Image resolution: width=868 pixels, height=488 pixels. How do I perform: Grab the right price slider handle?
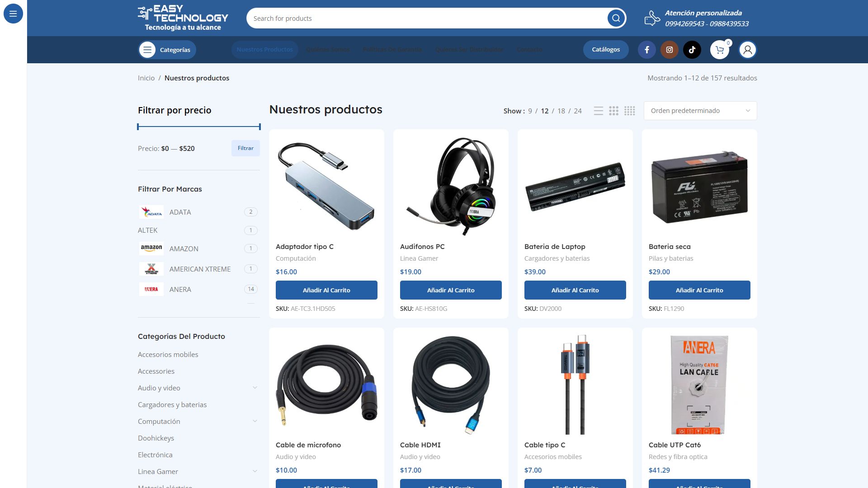(x=260, y=127)
